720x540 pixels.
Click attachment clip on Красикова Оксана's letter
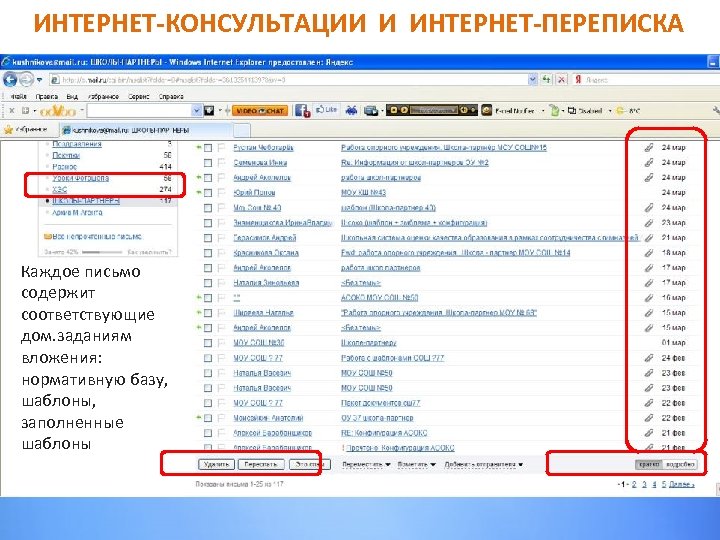(648, 253)
